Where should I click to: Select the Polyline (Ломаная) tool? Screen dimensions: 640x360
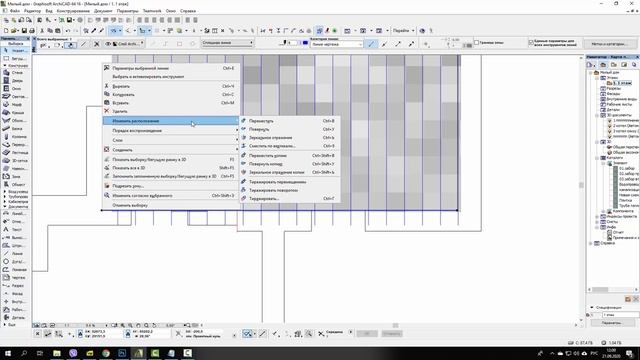tap(15, 269)
